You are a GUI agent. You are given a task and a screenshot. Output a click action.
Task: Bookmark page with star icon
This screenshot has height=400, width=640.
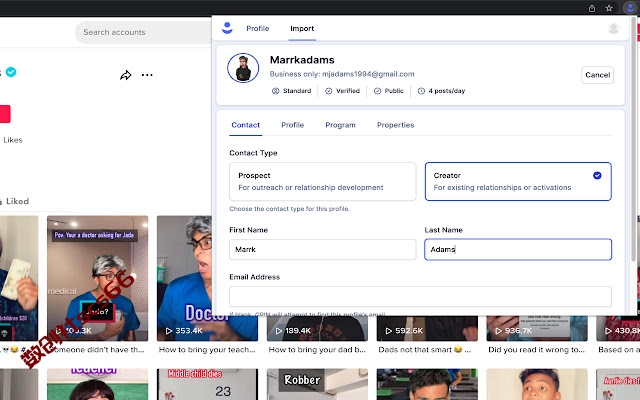click(x=609, y=8)
